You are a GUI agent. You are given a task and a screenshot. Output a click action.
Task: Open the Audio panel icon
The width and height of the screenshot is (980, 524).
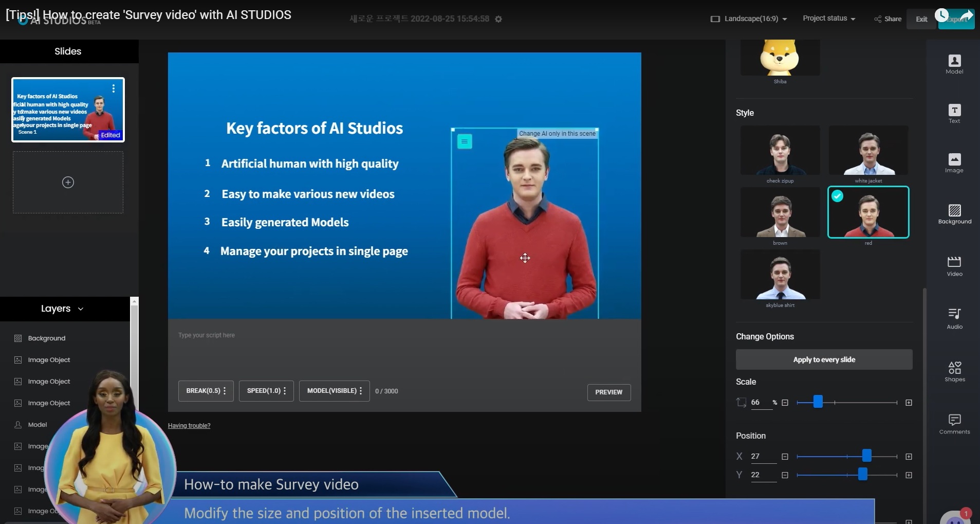click(954, 318)
